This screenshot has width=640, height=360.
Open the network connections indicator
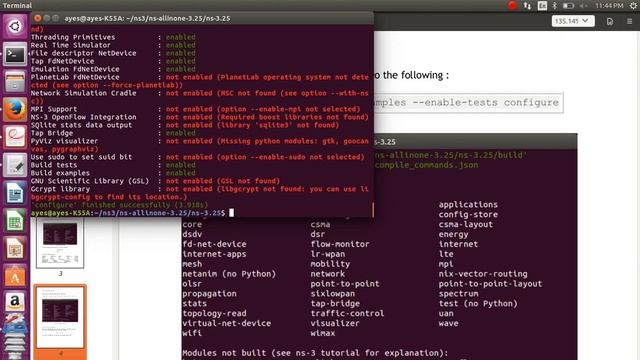click(x=527, y=5)
